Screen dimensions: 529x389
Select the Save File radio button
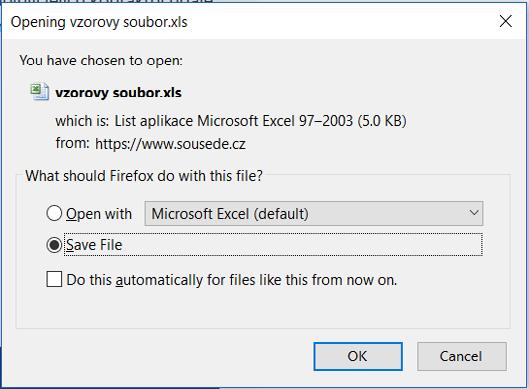(x=54, y=245)
